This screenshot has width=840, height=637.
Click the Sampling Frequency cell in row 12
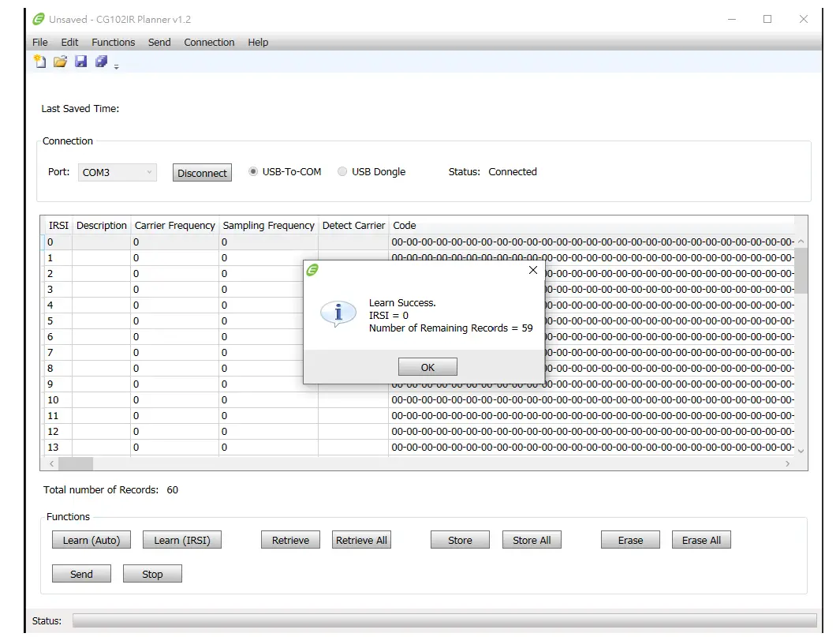point(268,432)
